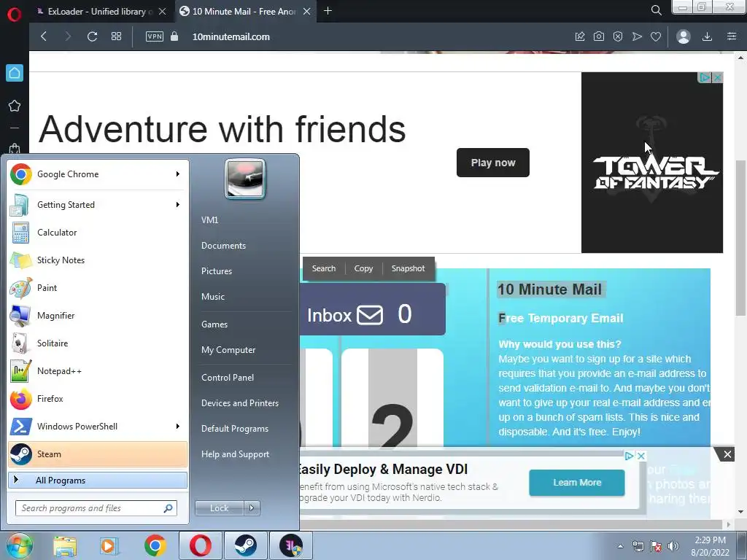The image size is (747, 560).
Task: Expand the Windows PowerShell submenu arrow
Action: [178, 426]
